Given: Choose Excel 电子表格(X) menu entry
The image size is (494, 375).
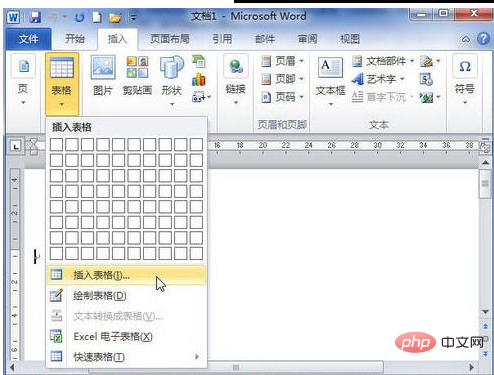Looking at the screenshot, I should pyautogui.click(x=126, y=336).
